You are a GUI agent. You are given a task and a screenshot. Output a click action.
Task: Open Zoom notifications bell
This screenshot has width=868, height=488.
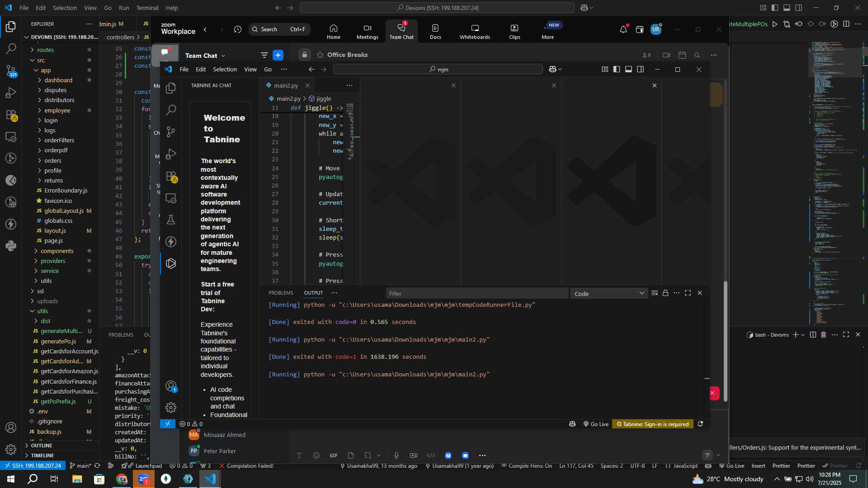tap(623, 29)
